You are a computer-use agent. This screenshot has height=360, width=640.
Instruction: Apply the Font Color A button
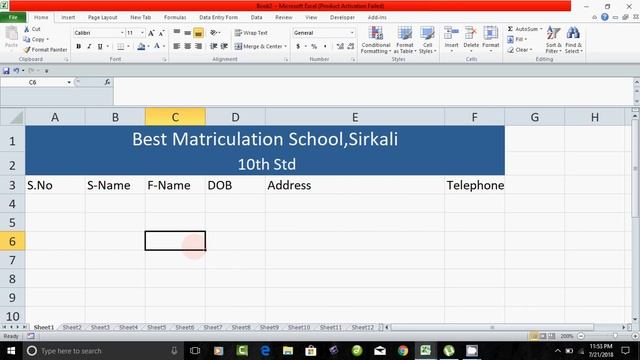click(x=157, y=47)
